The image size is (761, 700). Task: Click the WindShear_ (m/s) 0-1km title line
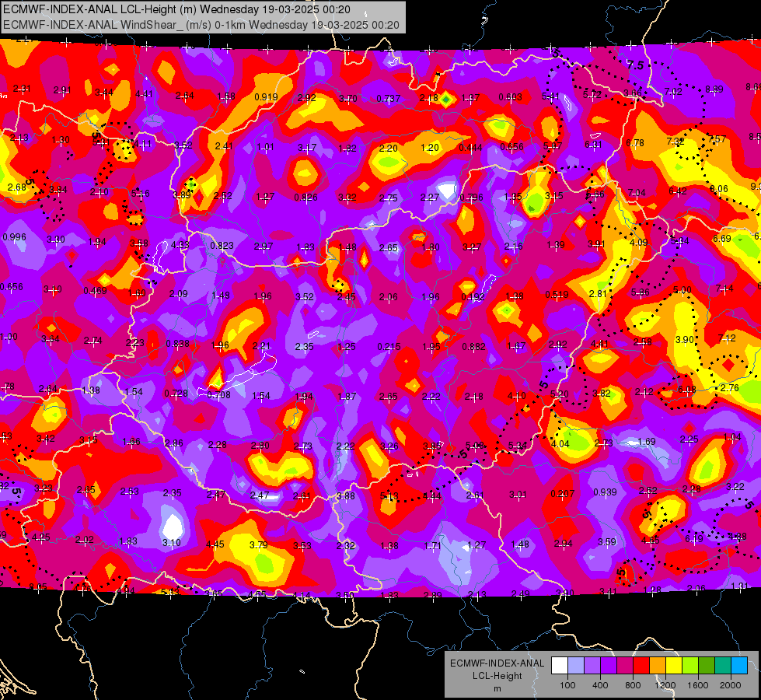(201, 25)
